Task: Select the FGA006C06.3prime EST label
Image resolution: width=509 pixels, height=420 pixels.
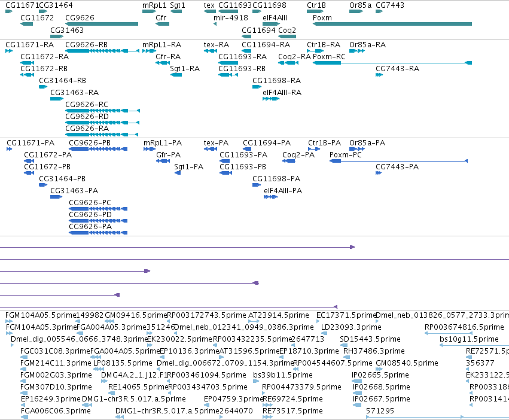Action: [x=56, y=410]
